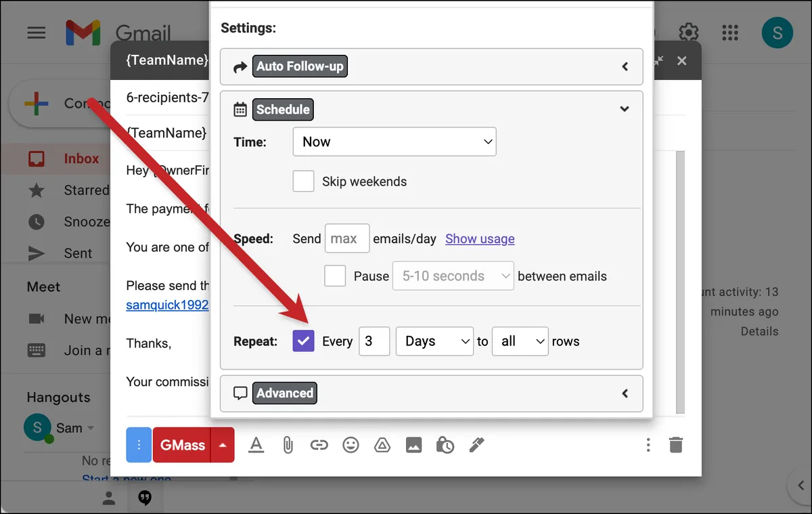This screenshot has height=514, width=812.
Task: Open Hangouts conversations quote icon
Action: pos(144,498)
